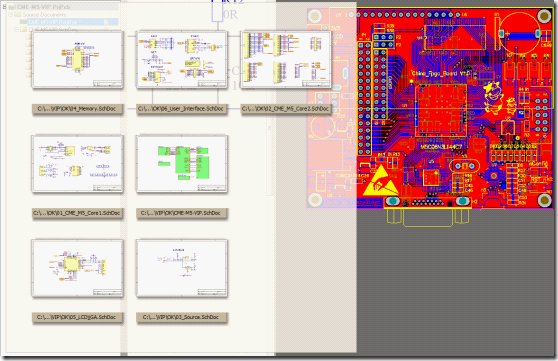Open the 01_CME_M5_Core1.SchDoc thumbnail preview
558x361 pixels.
pos(78,164)
